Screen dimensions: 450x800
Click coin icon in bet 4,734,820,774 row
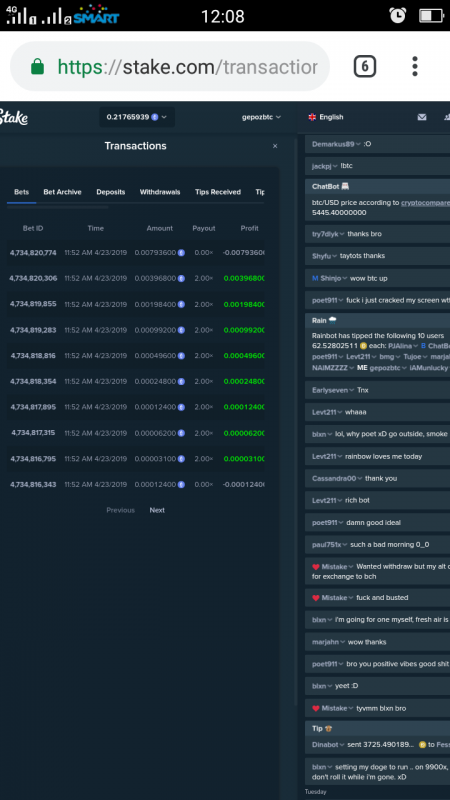tap(181, 253)
